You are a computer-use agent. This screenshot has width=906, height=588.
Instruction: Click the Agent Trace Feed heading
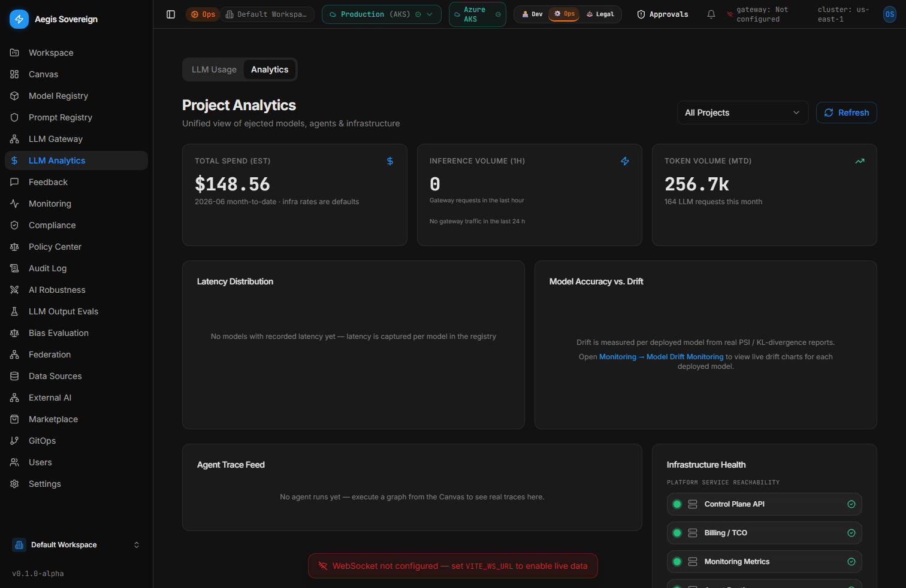231,465
